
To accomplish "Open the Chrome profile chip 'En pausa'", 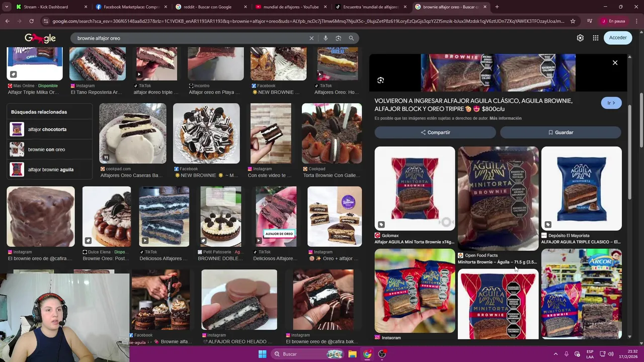I will click(613, 21).
